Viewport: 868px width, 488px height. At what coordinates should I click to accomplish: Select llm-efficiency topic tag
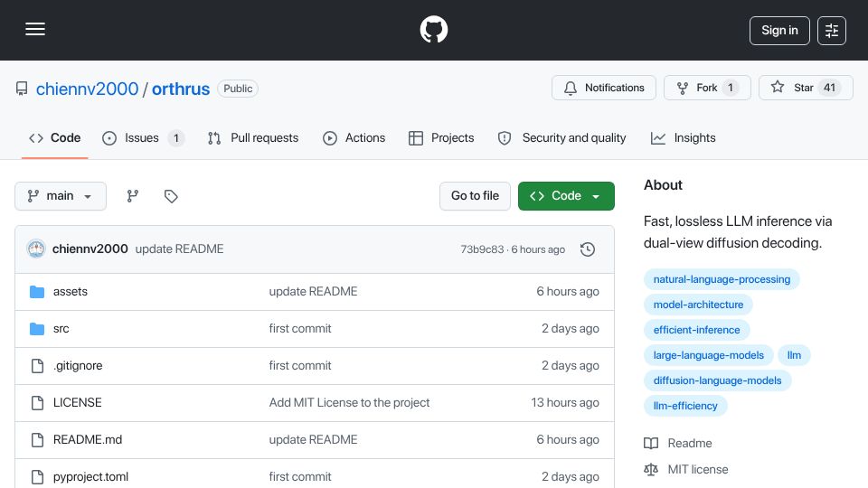point(685,406)
